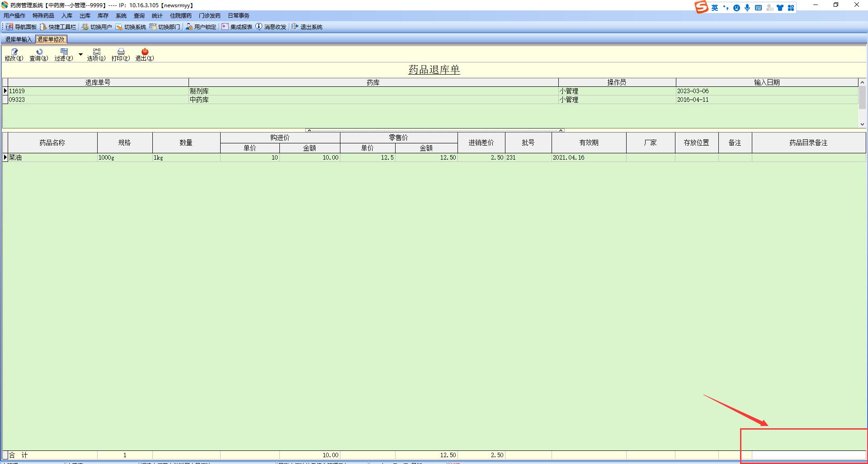Select return order row 09323
The height and width of the screenshot is (464, 868).
[430, 99]
